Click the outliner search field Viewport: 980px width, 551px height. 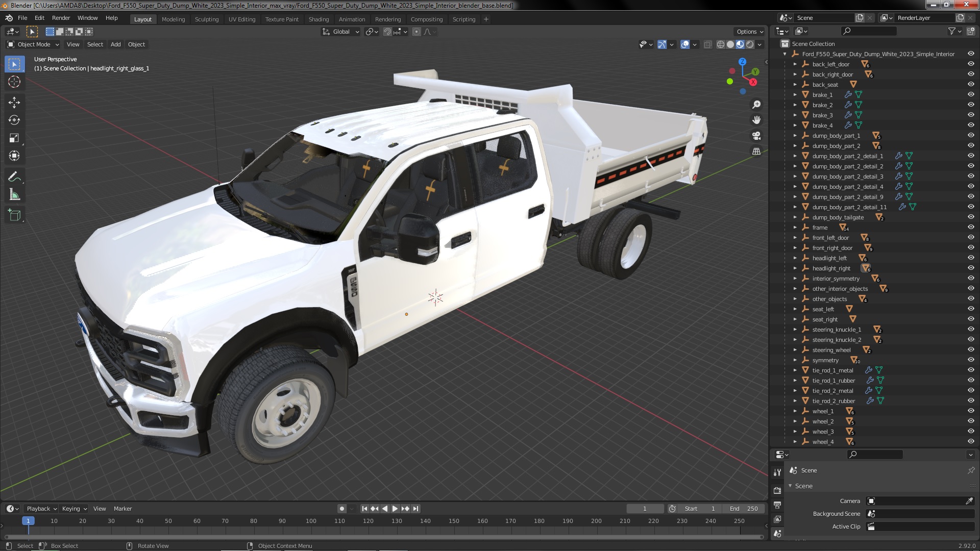coord(869,31)
